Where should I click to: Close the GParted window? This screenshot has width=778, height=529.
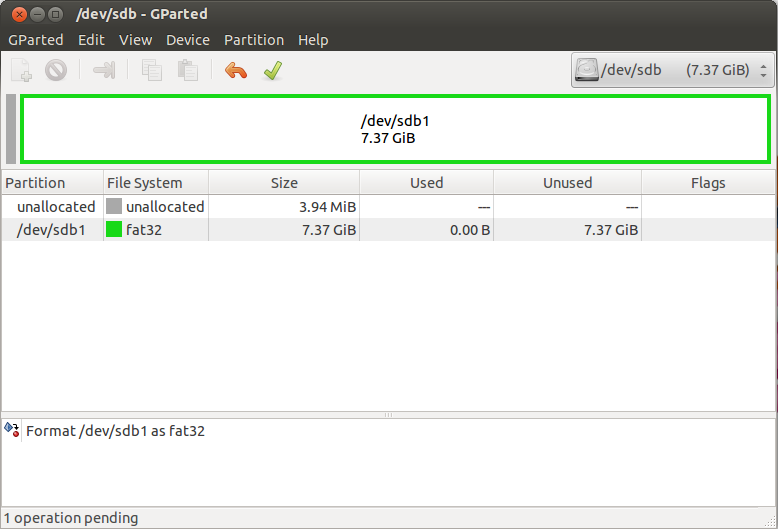point(19,14)
